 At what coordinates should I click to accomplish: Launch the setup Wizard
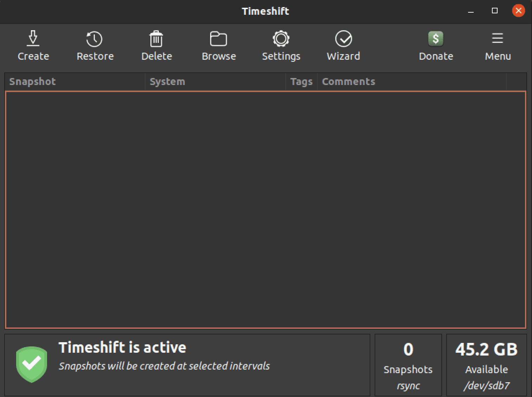(343, 39)
